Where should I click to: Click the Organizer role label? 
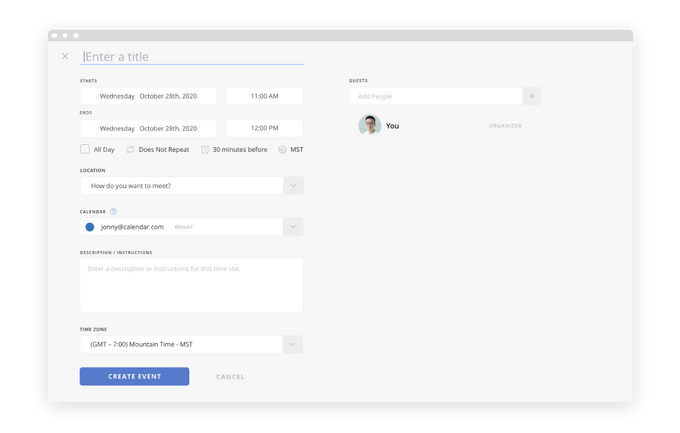pos(505,126)
